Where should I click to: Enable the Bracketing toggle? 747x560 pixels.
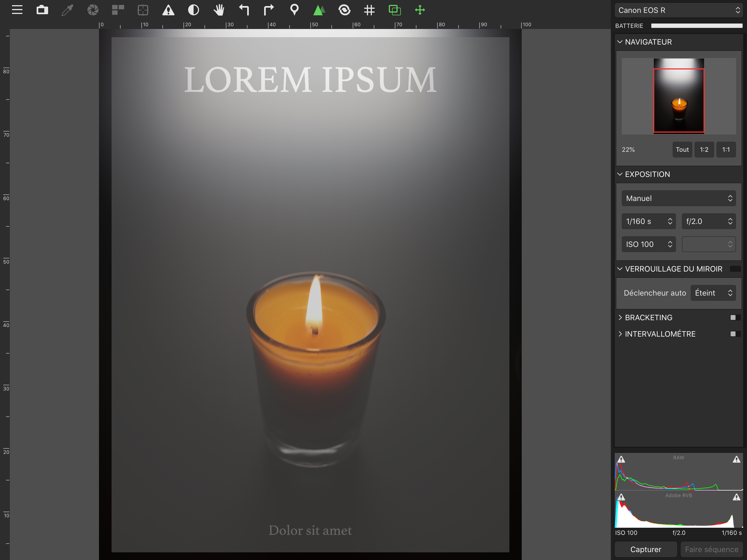click(735, 317)
